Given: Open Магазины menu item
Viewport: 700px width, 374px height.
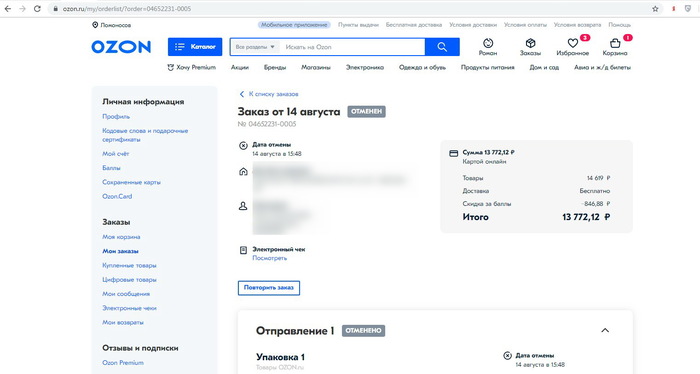Looking at the screenshot, I should 316,67.
